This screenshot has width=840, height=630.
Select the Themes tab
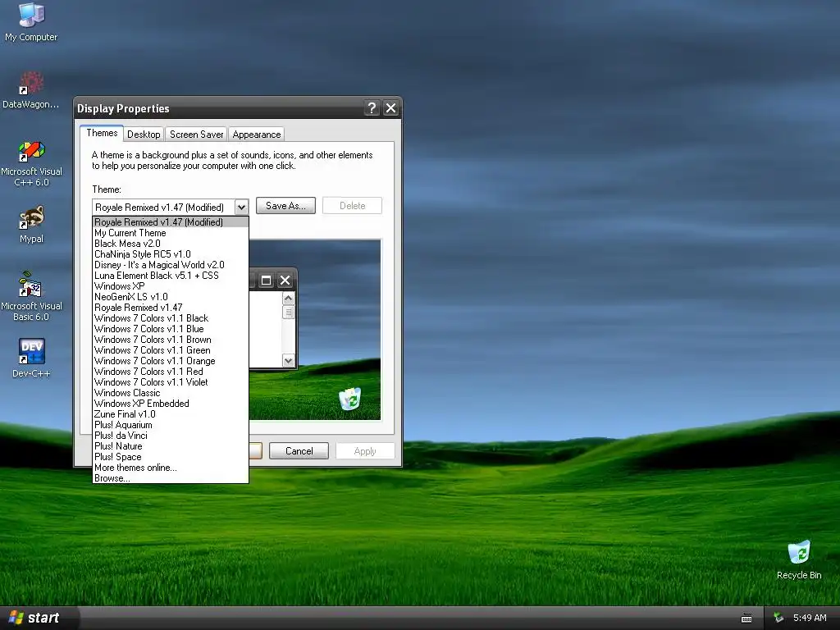coord(102,133)
